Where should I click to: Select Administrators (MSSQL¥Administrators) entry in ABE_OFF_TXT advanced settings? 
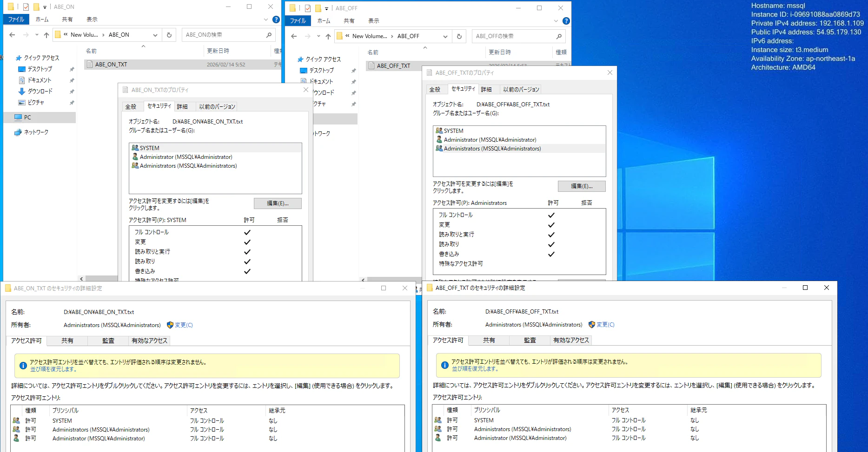(629, 429)
